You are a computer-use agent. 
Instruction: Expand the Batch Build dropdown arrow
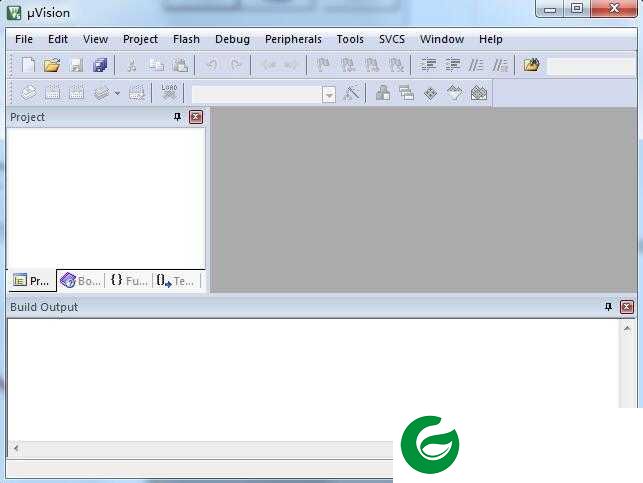(x=118, y=93)
